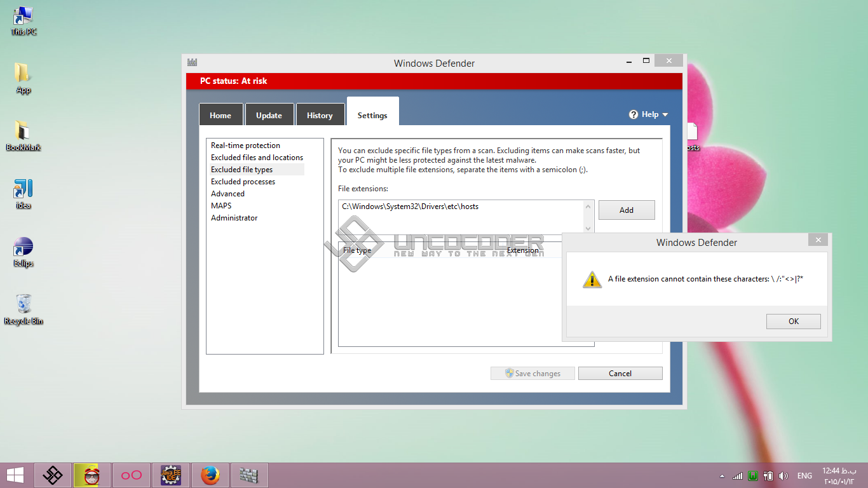Open the volume speaker tray icon

point(783,476)
